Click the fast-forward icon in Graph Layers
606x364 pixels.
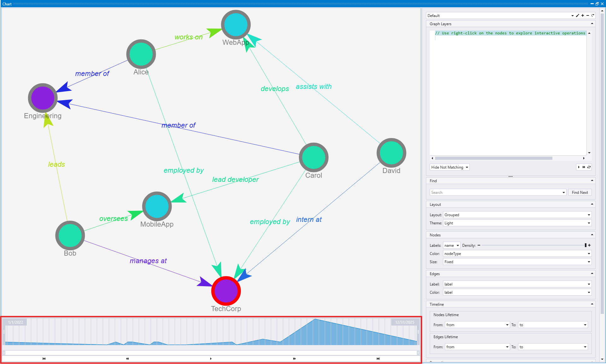584,167
